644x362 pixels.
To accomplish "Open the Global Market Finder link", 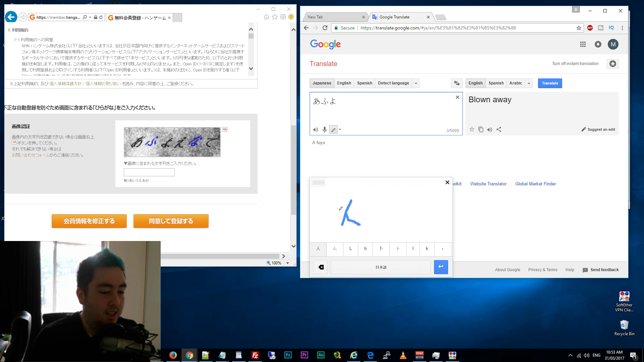I will [535, 184].
